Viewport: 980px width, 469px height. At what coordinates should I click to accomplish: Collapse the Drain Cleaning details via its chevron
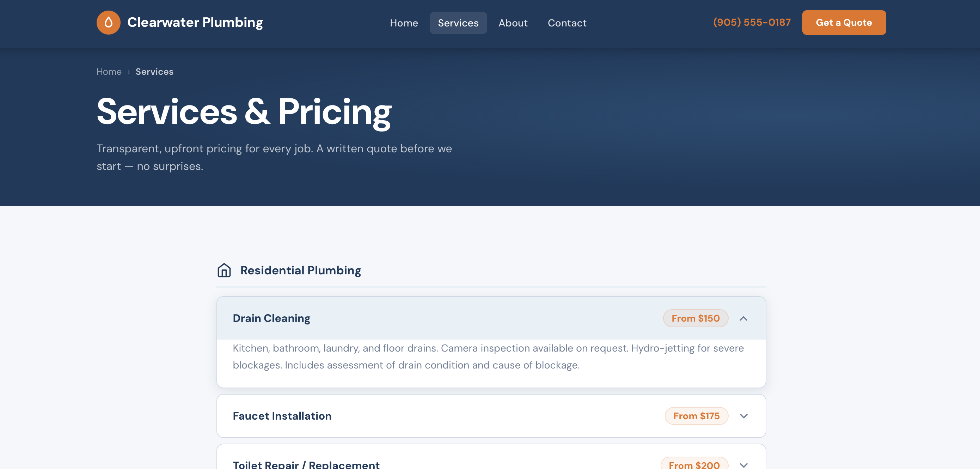[x=744, y=318]
